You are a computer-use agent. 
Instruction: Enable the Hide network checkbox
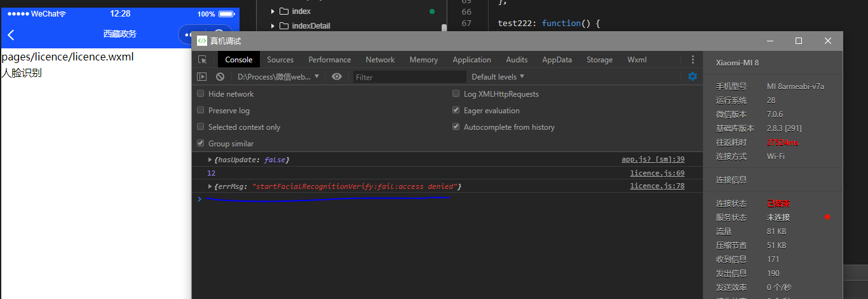[201, 94]
